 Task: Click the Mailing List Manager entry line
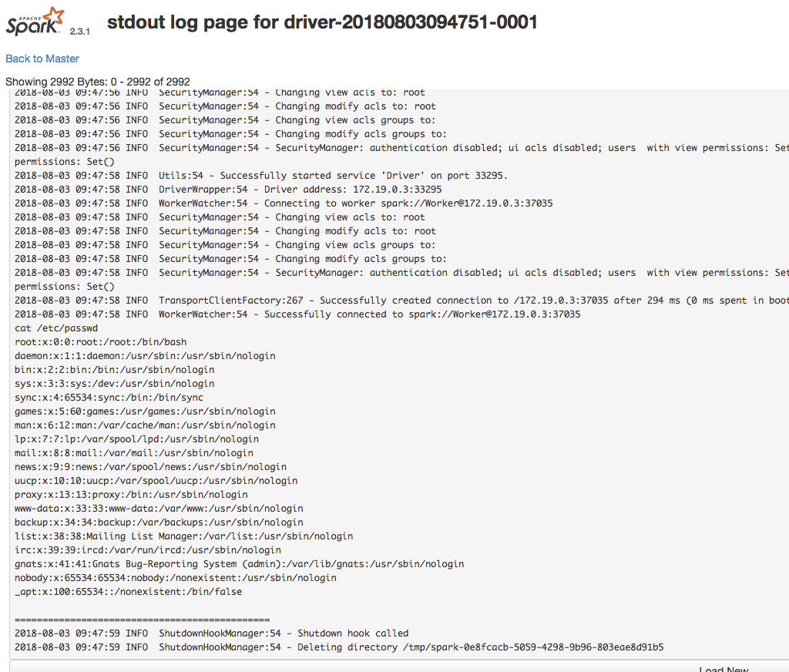(x=183, y=536)
